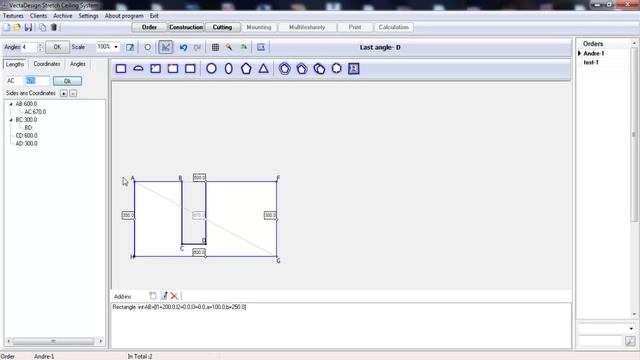Confirm AC length with Ok button

[x=67, y=81]
